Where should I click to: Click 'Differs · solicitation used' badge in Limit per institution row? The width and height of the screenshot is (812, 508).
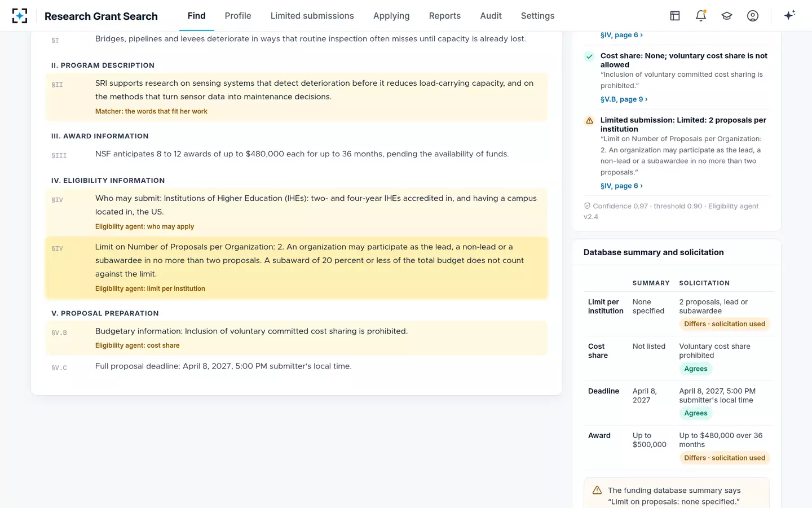(x=725, y=324)
